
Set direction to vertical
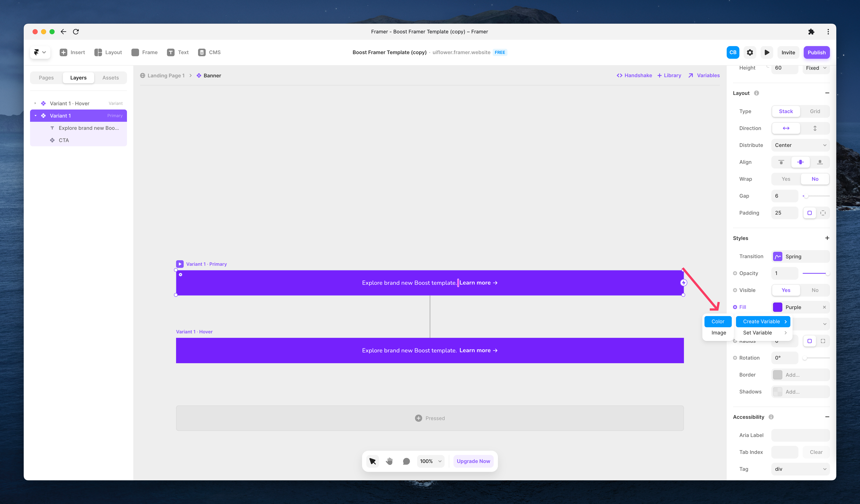coord(815,128)
